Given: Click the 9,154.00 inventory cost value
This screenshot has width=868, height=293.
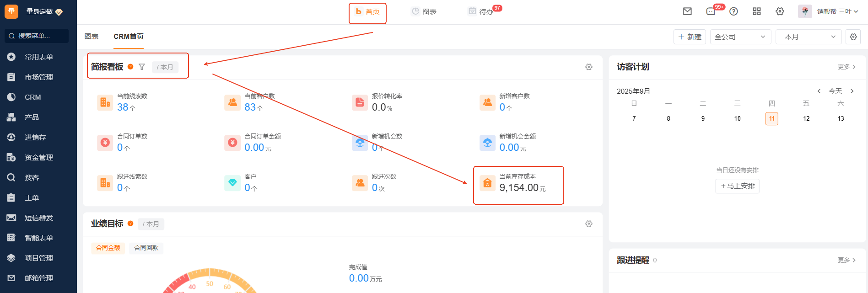Looking at the screenshot, I should pyautogui.click(x=519, y=188).
